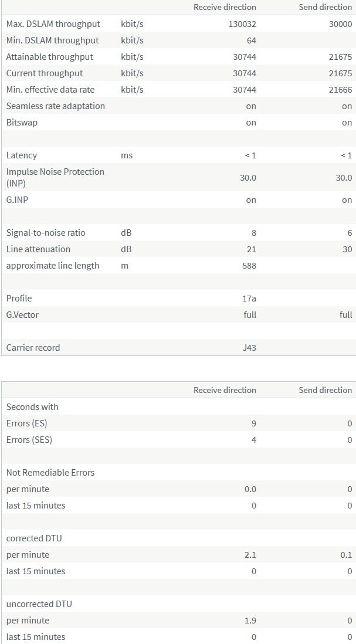The height and width of the screenshot is (644, 356).
Task: Click the corrected DTU per minute value 2.1
Action: pyautogui.click(x=250, y=555)
